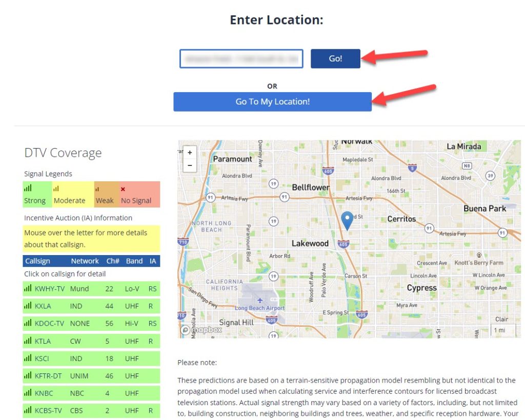
Task: Click the Long Beach Airport map label
Action: tap(259, 308)
